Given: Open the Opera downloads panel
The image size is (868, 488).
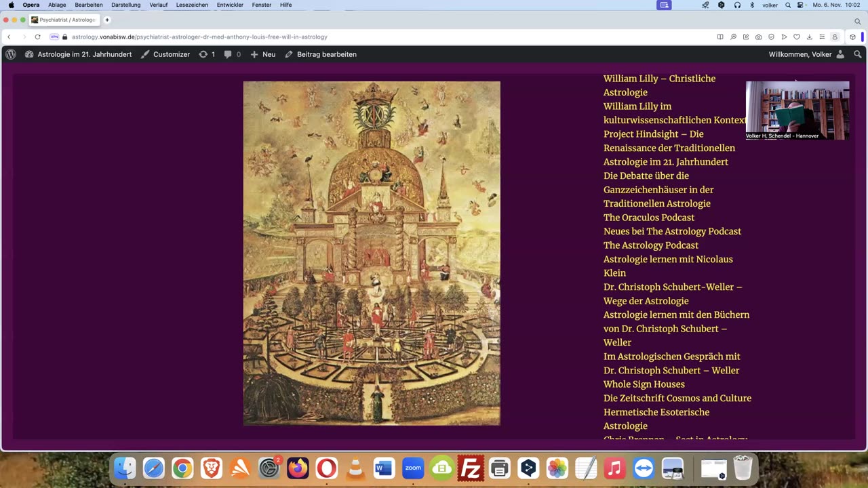Looking at the screenshot, I should coord(809,37).
